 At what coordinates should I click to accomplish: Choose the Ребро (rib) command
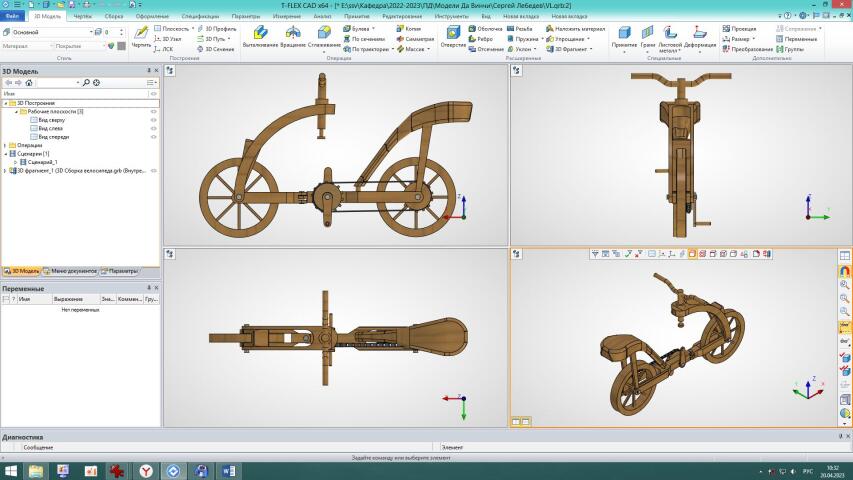(x=481, y=39)
